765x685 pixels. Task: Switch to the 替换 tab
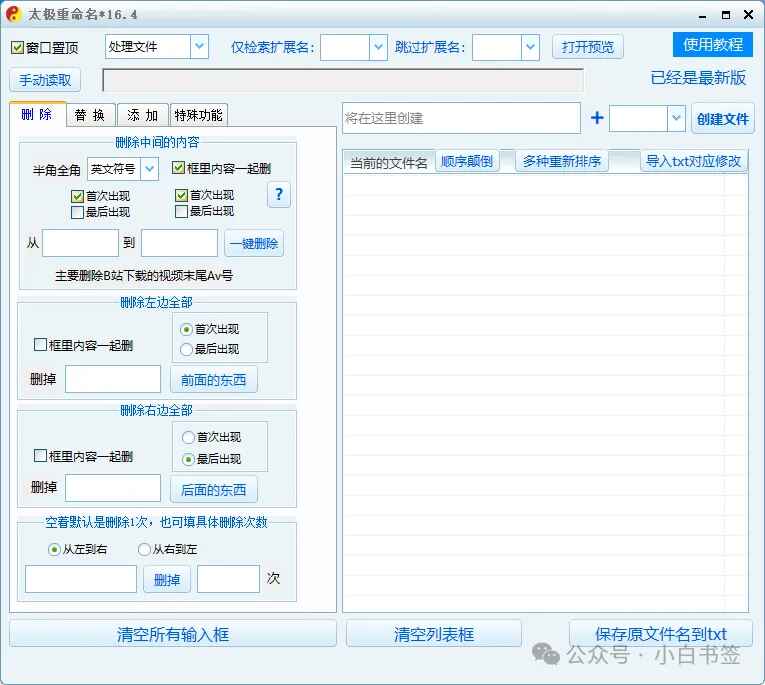pos(90,115)
